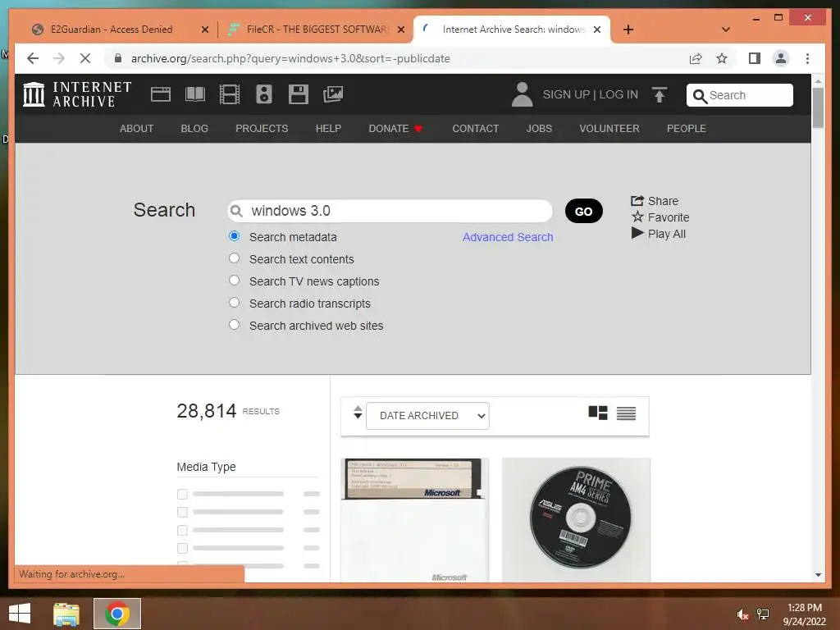840x630 pixels.
Task: Open the Web (Wayback) media icon
Action: (160, 94)
